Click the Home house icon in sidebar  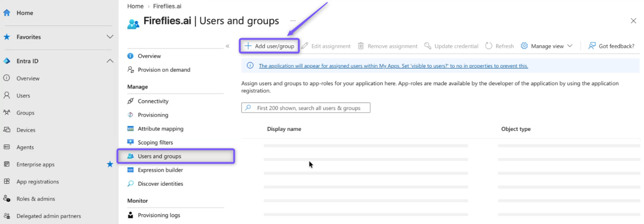[7, 13]
